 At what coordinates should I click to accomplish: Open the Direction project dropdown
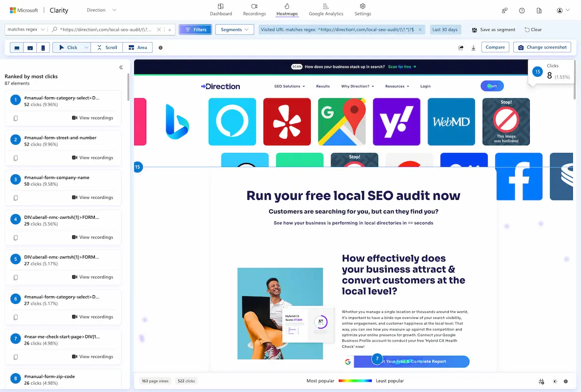click(101, 10)
